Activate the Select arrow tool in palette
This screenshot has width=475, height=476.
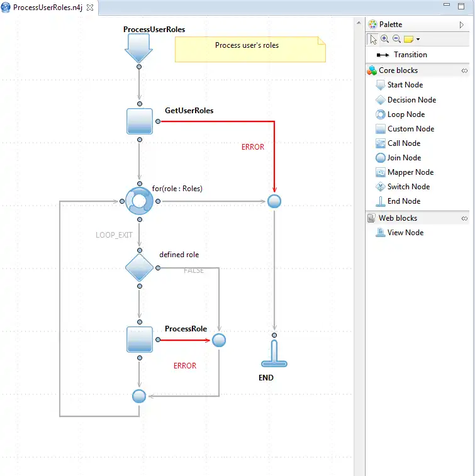(373, 39)
